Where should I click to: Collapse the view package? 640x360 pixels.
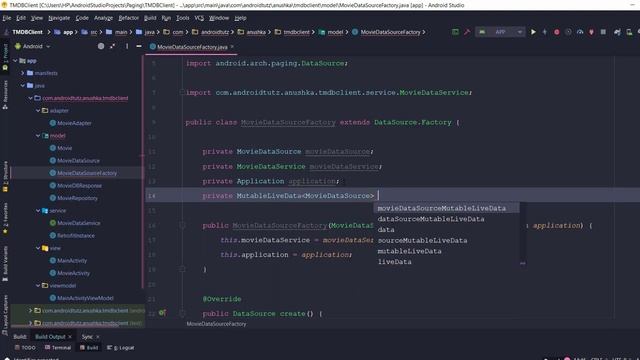click(x=38, y=248)
